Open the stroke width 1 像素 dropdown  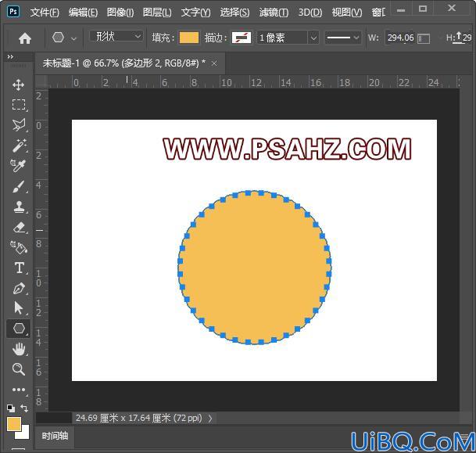click(314, 38)
